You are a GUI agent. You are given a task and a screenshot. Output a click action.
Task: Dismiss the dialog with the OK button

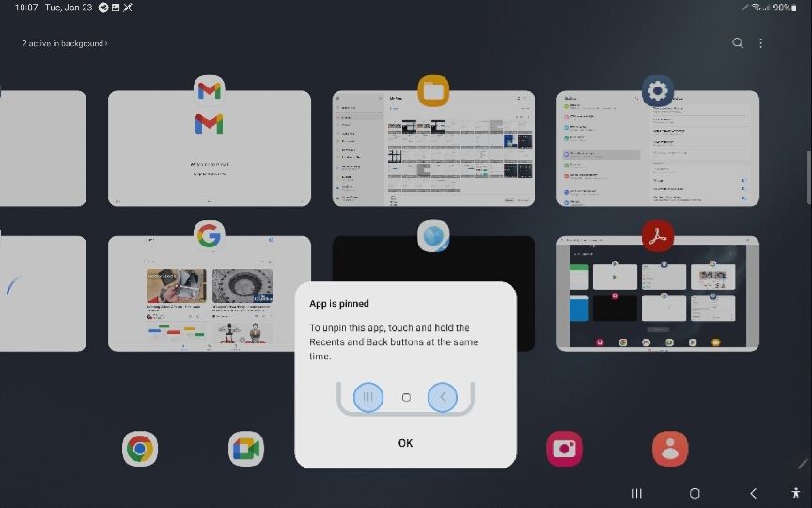click(x=405, y=443)
